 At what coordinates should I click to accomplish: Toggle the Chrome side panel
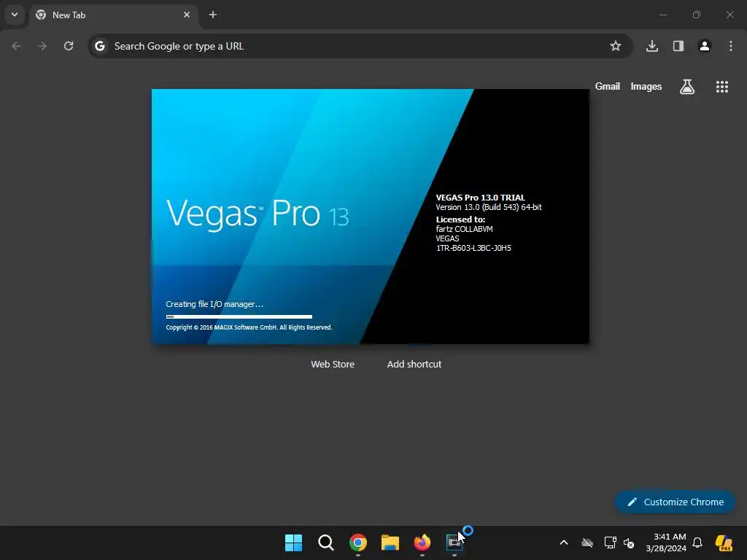[x=678, y=46]
